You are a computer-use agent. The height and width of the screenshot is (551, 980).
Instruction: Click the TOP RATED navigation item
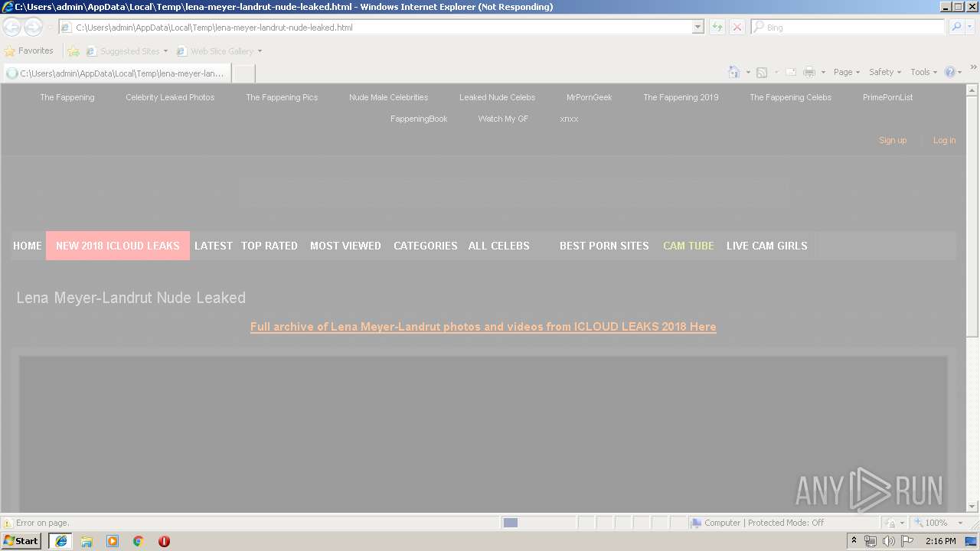pos(269,246)
